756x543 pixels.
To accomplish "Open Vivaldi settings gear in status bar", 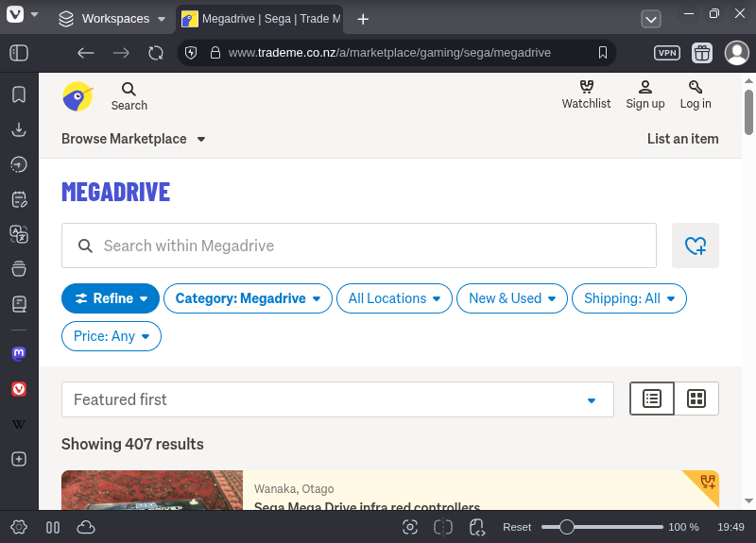I will point(18,527).
